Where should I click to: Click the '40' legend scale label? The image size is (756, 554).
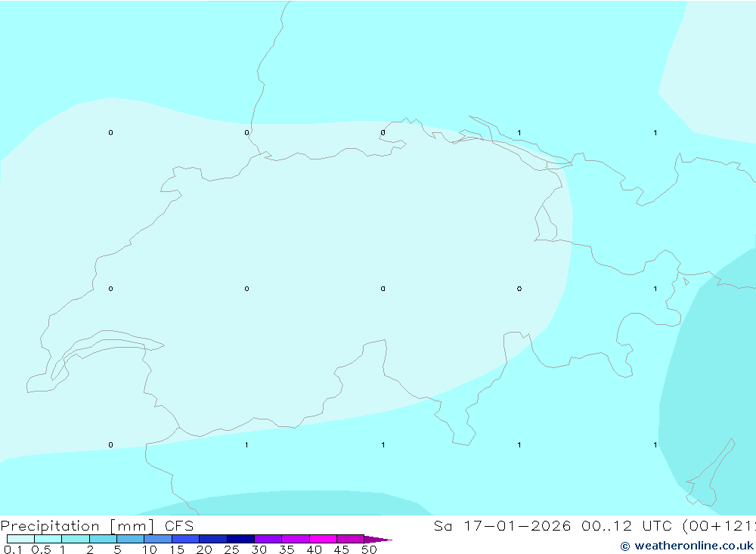pyautogui.click(x=314, y=549)
